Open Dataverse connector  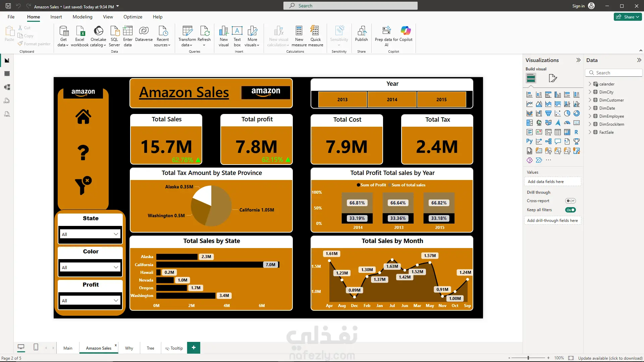[144, 34]
